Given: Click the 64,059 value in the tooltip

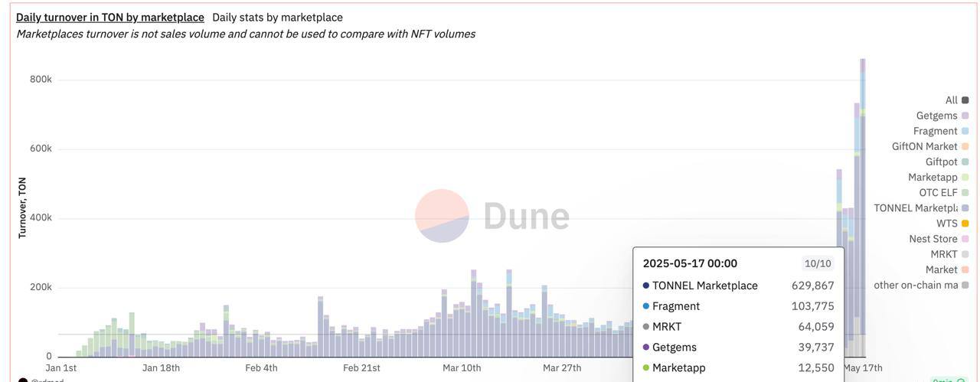Looking at the screenshot, I should coord(816,327).
